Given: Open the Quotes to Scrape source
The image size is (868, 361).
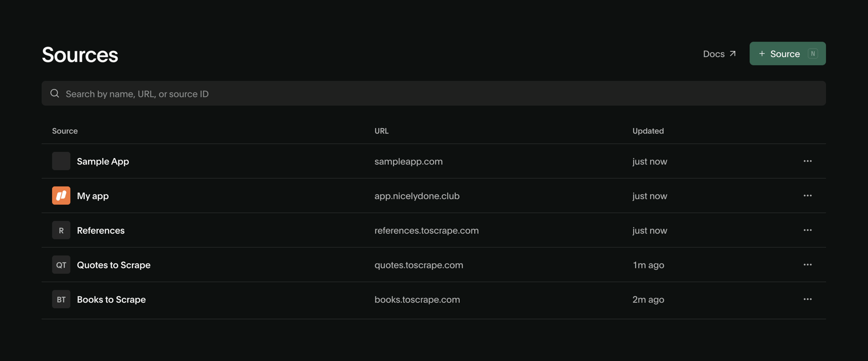Looking at the screenshot, I should (114, 265).
